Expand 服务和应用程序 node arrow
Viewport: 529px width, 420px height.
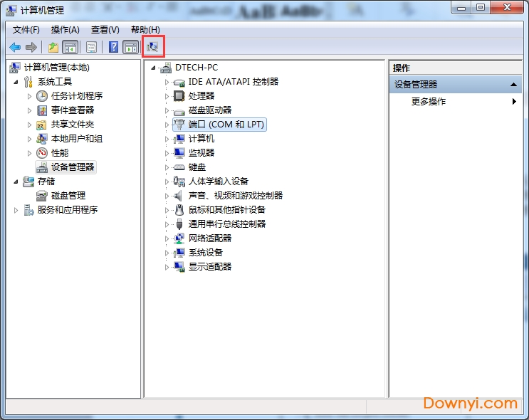(x=16, y=210)
